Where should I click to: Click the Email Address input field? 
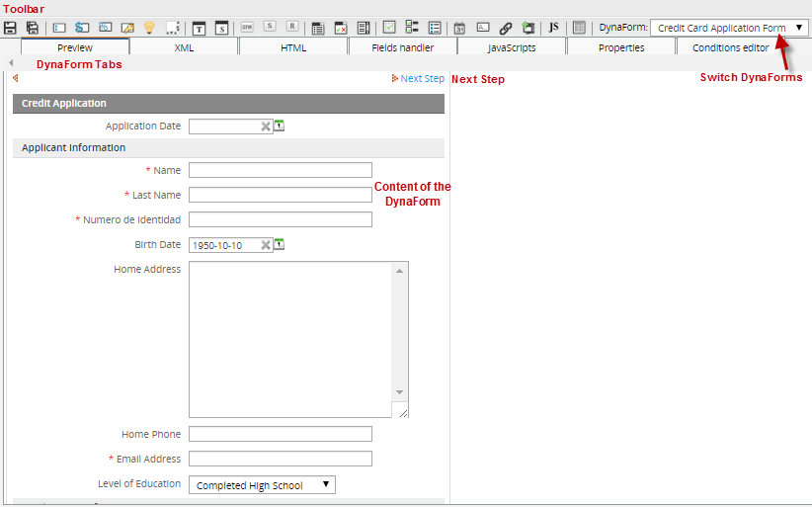[x=280, y=459]
